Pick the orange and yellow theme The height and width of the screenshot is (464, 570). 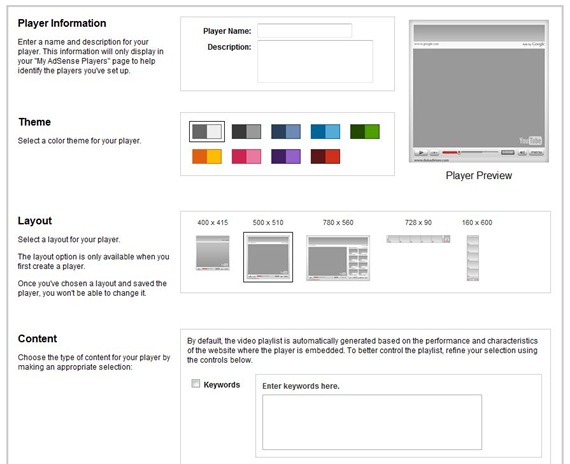point(207,156)
